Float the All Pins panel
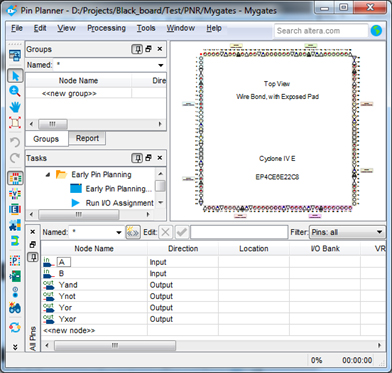This screenshot has width=392, height=373. pos(32,244)
